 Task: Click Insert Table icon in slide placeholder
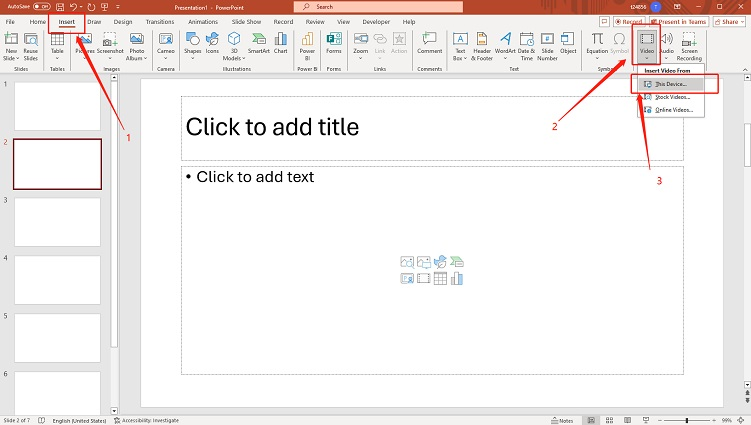(x=440, y=278)
